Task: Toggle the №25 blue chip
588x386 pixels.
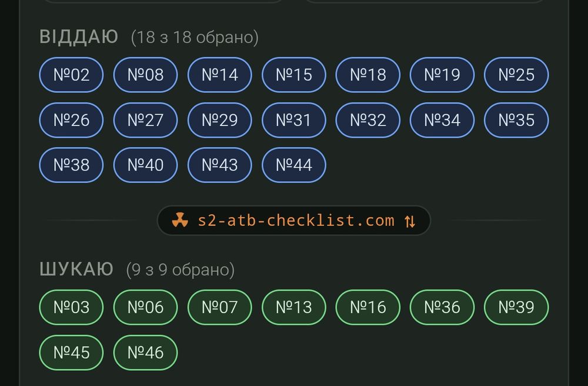Action: (x=516, y=75)
